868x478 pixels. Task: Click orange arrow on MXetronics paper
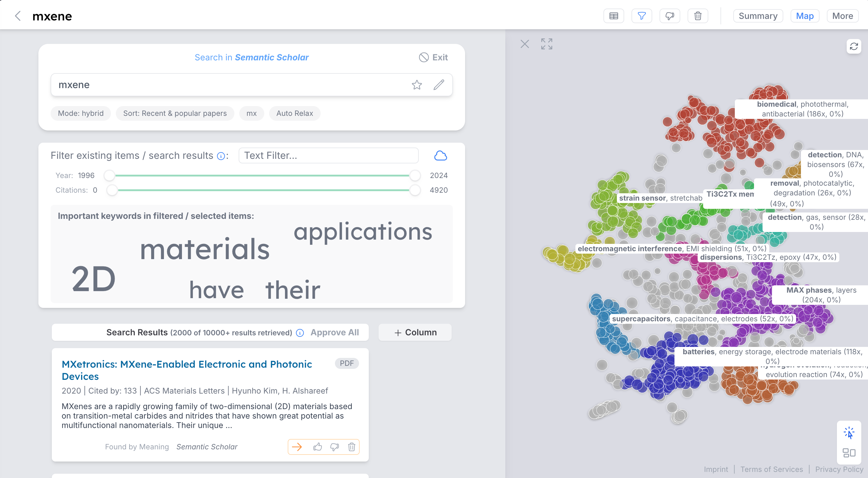pos(297,447)
